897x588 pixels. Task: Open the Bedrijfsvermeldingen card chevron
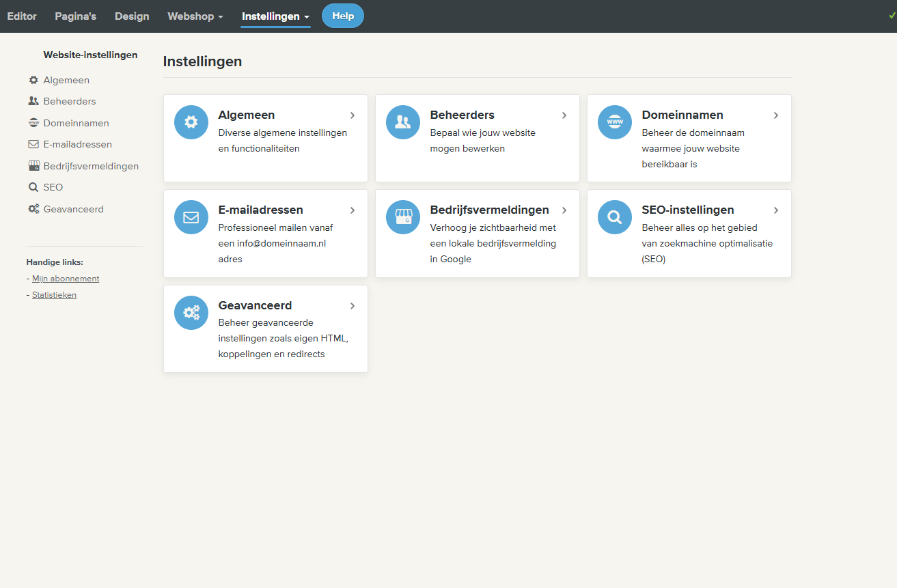click(564, 210)
